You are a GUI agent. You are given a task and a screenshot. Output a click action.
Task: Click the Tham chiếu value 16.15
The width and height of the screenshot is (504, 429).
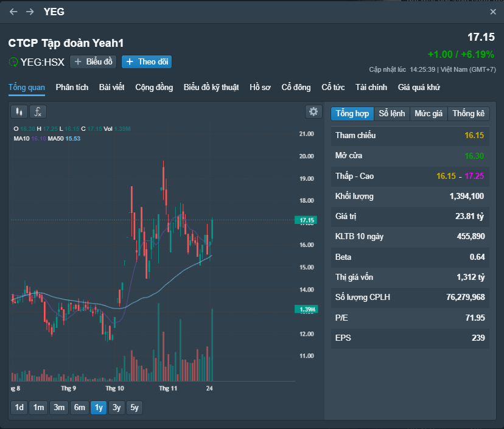pyautogui.click(x=474, y=135)
